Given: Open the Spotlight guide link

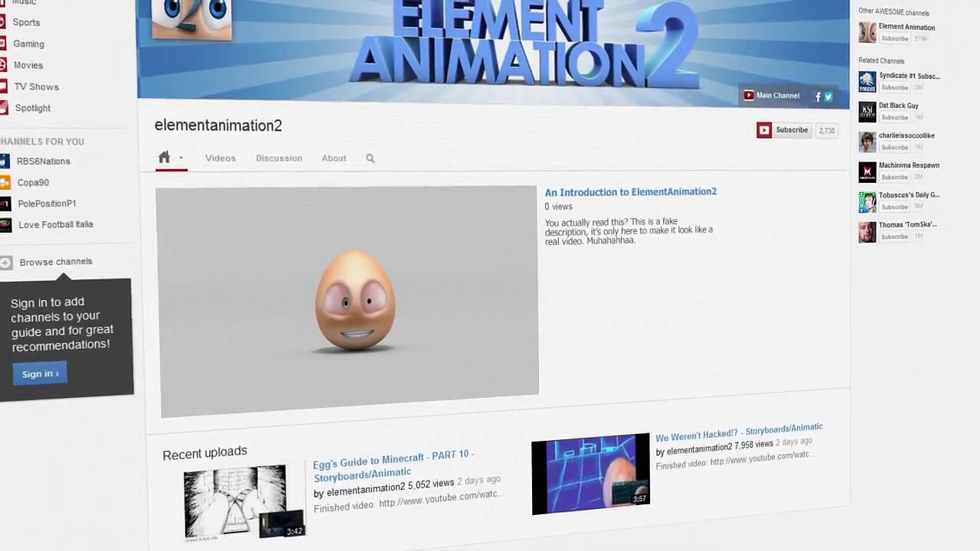Looking at the screenshot, I should click(x=33, y=108).
